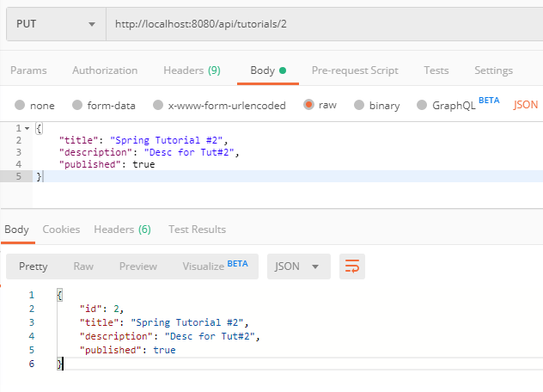Click the true value in response body

[x=164, y=350]
